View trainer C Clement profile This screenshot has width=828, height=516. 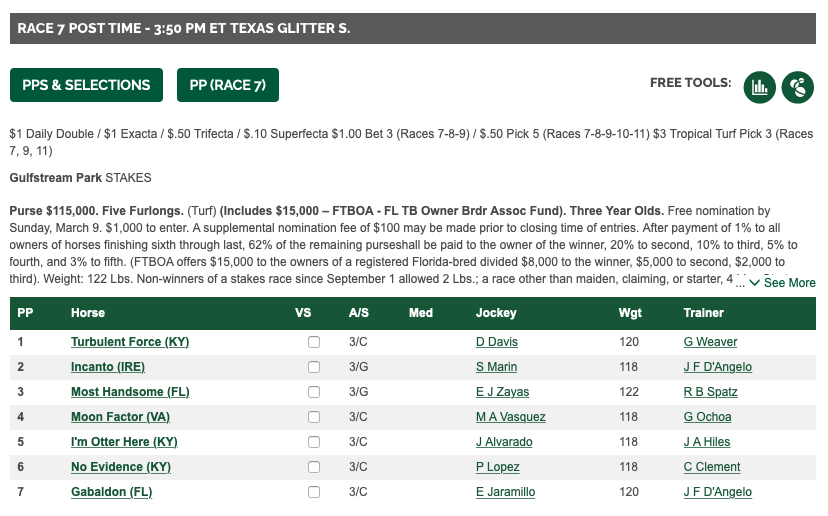point(712,467)
